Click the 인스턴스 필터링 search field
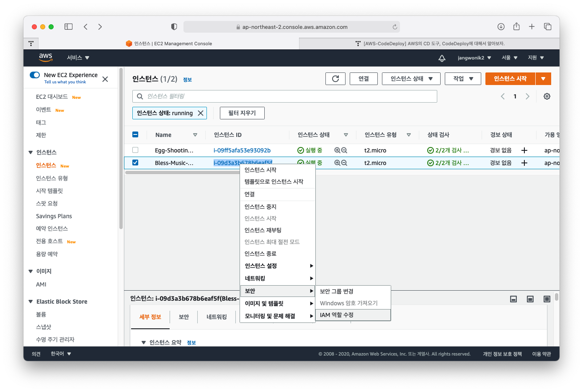This screenshot has width=583, height=392. [x=285, y=96]
